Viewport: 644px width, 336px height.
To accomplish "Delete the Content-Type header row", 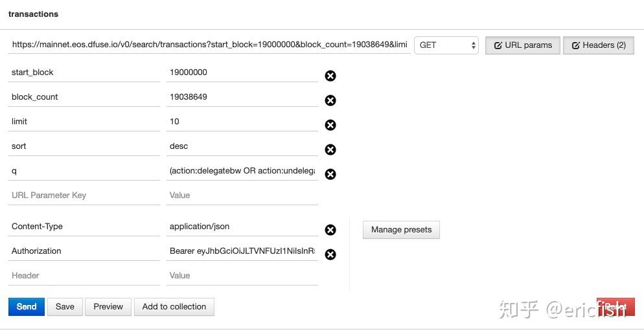I will click(330, 230).
